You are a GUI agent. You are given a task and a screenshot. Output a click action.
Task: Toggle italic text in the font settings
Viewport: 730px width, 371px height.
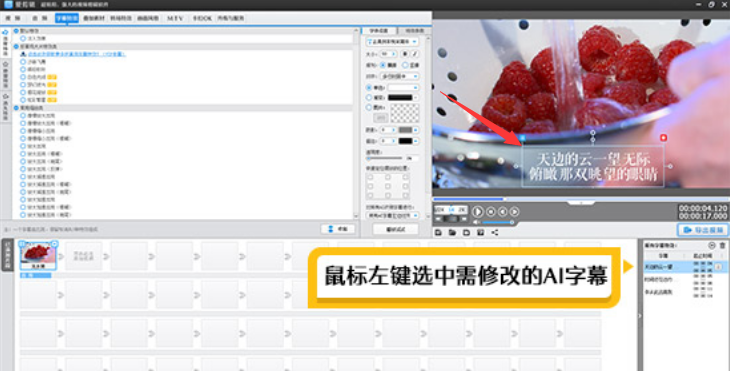[x=415, y=54]
